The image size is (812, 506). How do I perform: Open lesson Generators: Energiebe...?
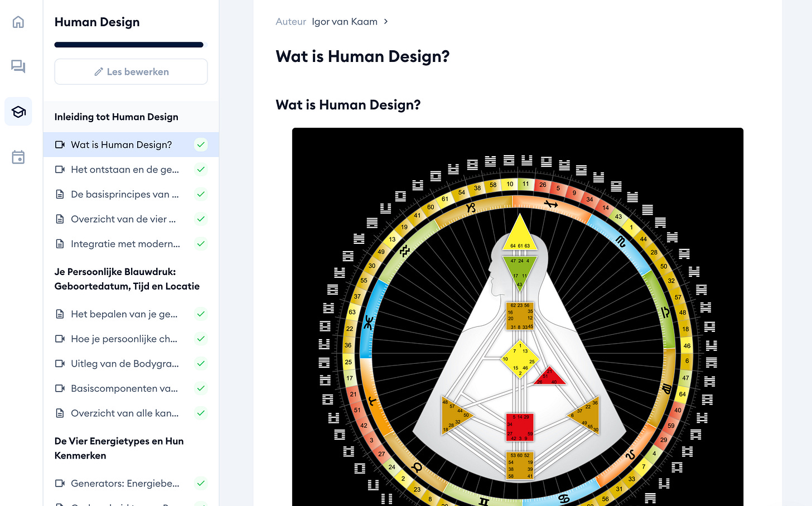pos(131,483)
